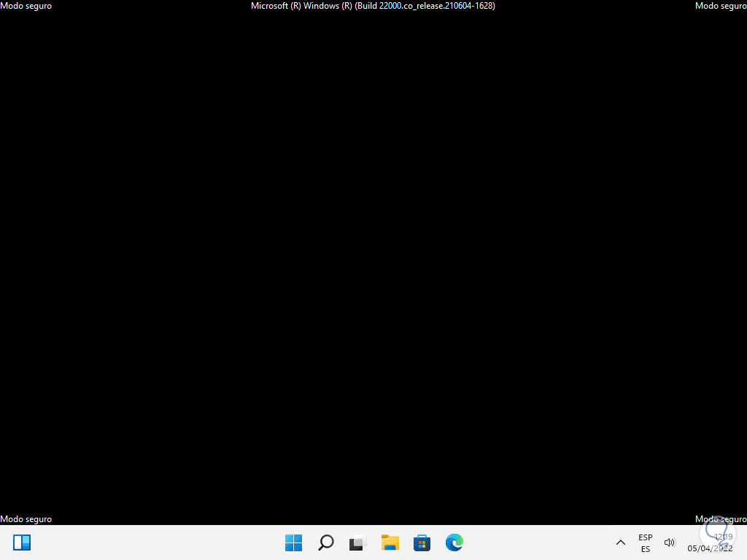This screenshot has height=560, width=747.
Task: Launch Microsoft Edge browser
Action: [x=454, y=542]
